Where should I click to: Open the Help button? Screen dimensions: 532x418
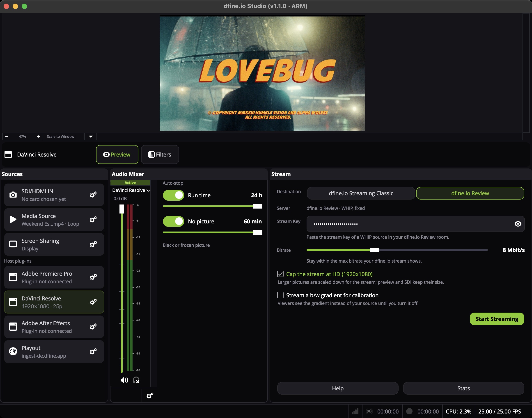(x=338, y=388)
